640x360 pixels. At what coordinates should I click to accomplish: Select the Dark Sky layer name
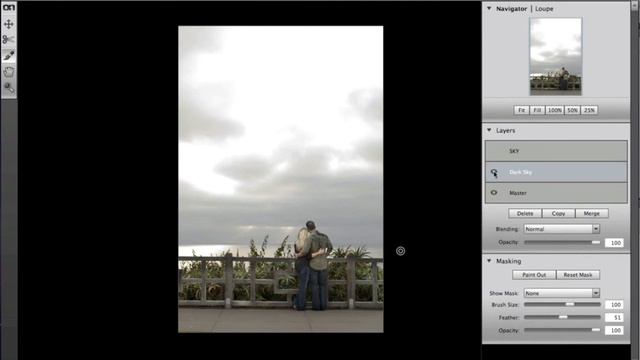520,172
